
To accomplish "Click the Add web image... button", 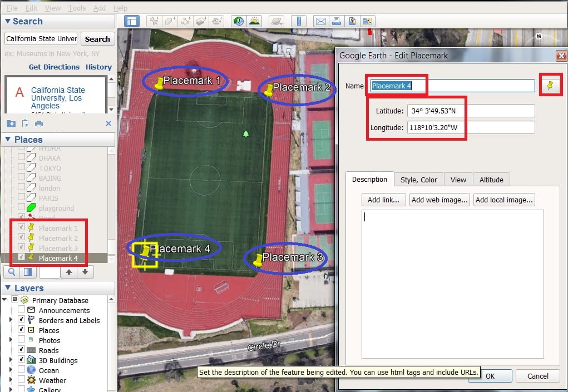I will click(439, 200).
